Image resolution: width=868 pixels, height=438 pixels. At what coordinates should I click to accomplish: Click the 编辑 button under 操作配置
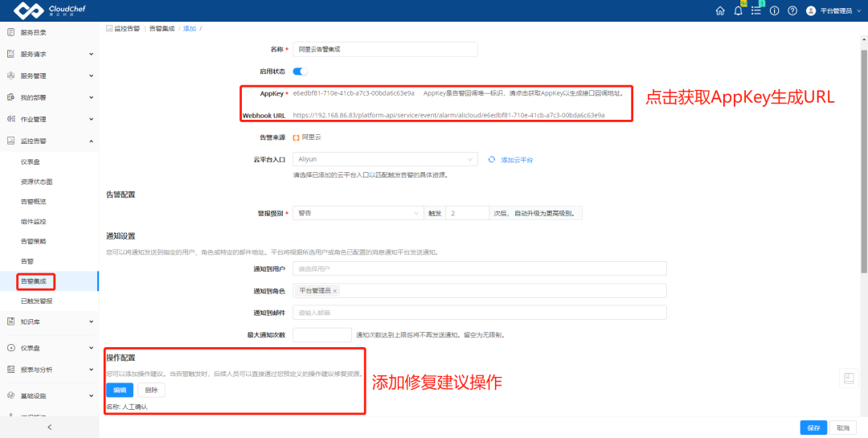[120, 391]
